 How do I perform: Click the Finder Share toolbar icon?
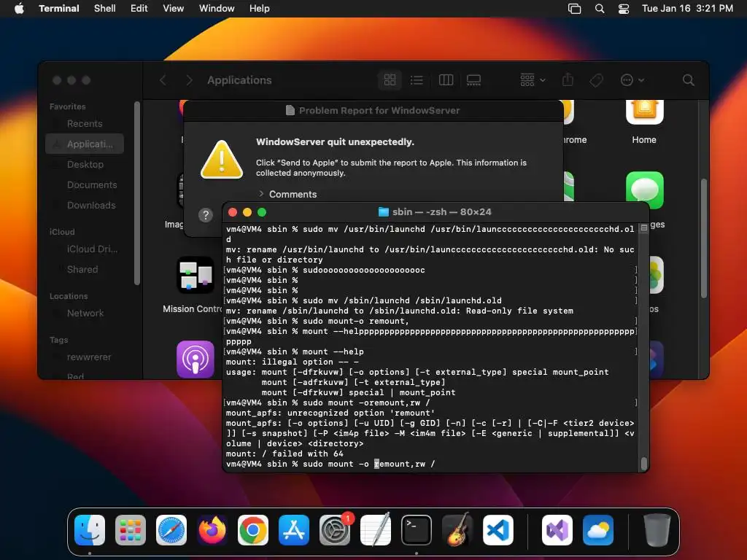coord(568,79)
